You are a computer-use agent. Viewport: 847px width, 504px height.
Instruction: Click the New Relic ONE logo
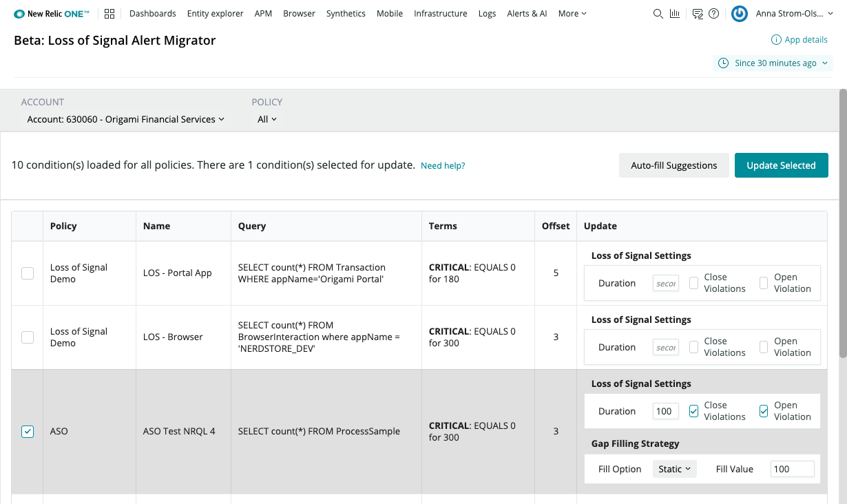(x=52, y=13)
